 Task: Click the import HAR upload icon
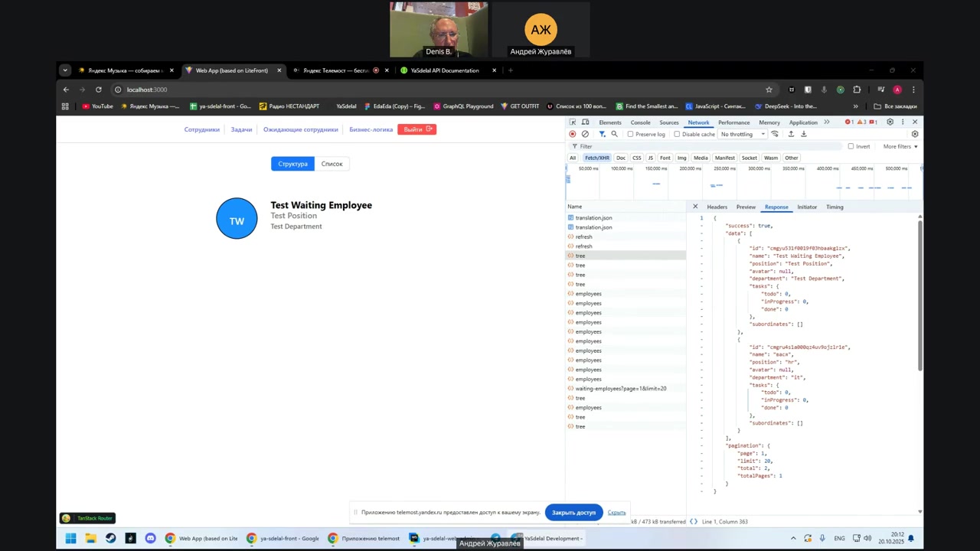[791, 134]
